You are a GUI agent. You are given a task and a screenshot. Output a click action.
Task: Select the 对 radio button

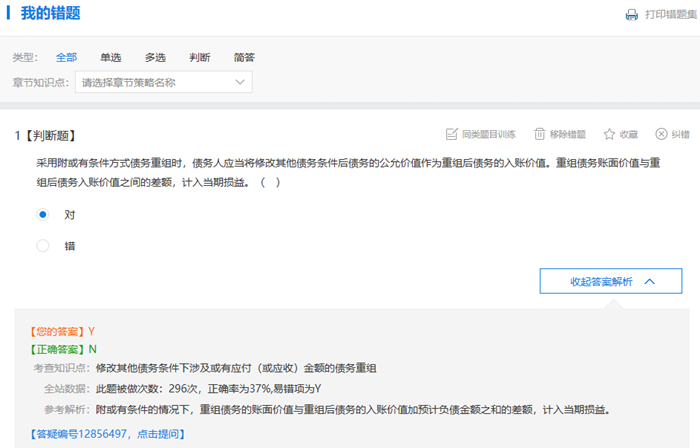point(43,214)
